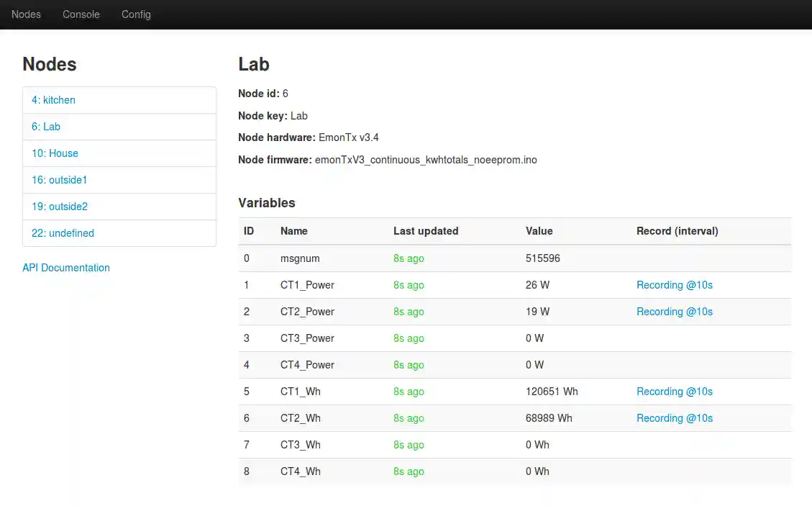Open the Config menu item
This screenshot has height=506, width=812.
pyautogui.click(x=136, y=14)
